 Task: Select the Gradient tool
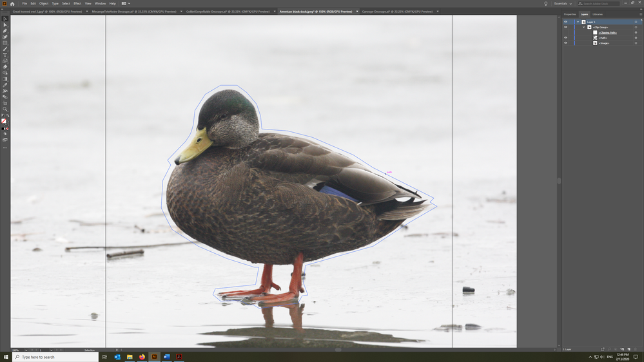point(5,79)
